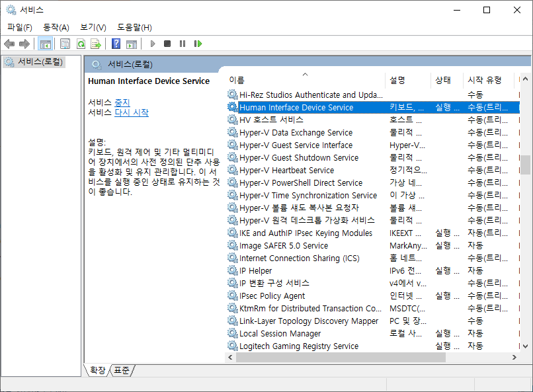This screenshot has width=533, height=392.
Task: Click the horizontal scrollbar thumb
Action: point(341,358)
